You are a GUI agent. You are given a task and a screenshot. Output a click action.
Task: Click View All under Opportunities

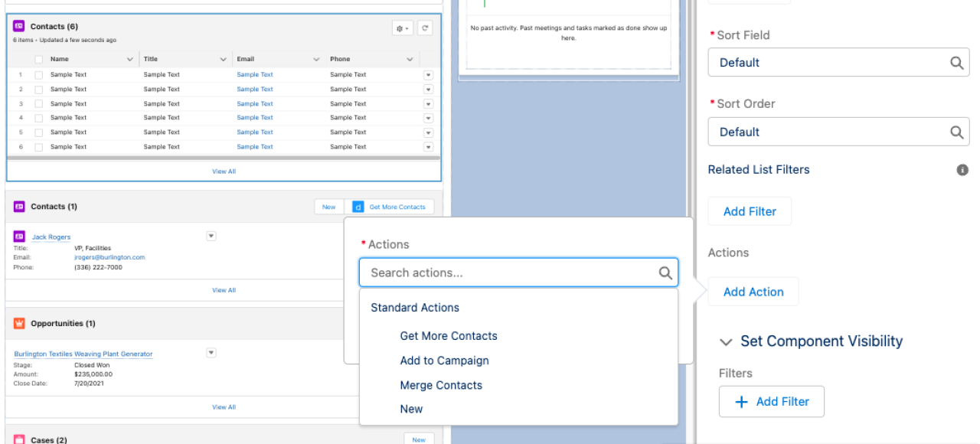(x=224, y=407)
